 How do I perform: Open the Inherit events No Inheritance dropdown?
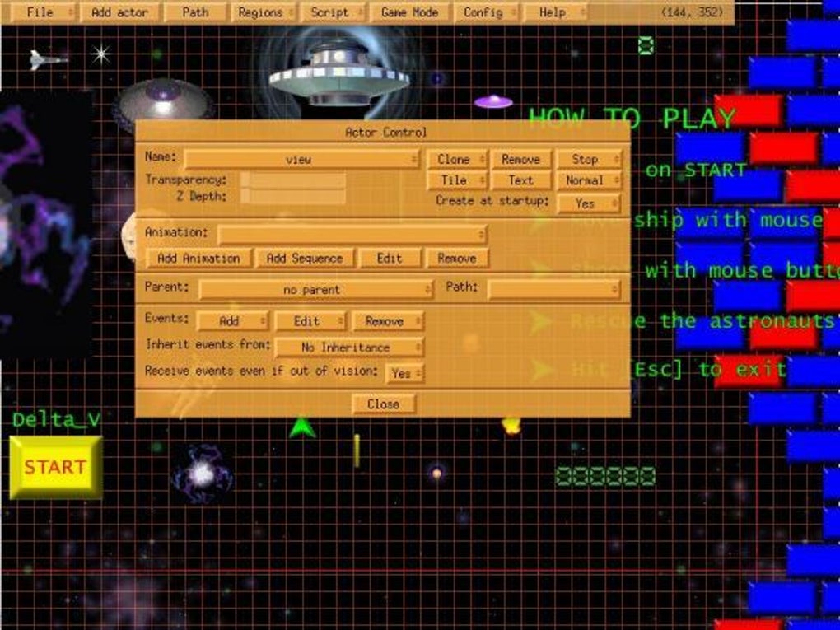(x=349, y=348)
